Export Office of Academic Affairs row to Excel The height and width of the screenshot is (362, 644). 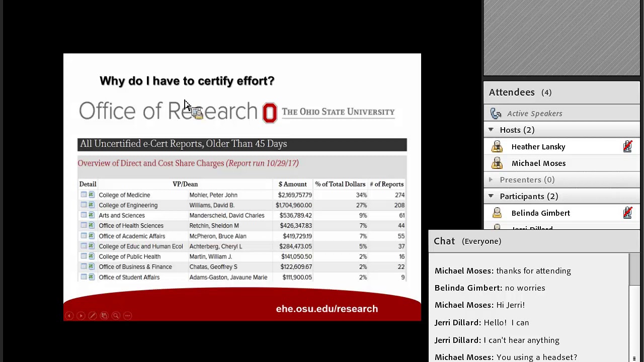coord(91,236)
